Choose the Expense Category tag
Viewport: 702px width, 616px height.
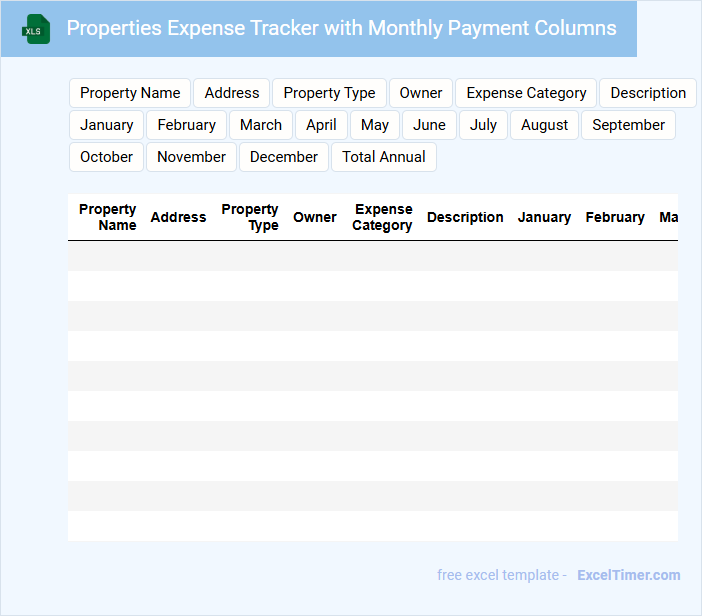point(526,93)
